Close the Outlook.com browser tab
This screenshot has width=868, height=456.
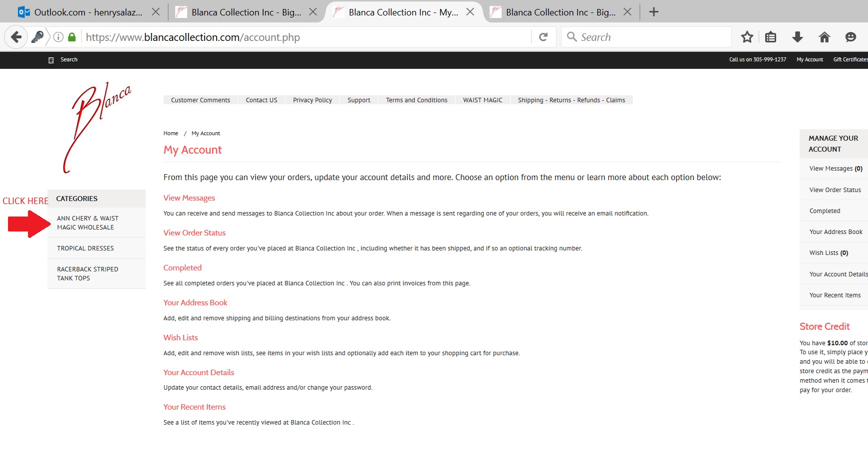coord(156,12)
